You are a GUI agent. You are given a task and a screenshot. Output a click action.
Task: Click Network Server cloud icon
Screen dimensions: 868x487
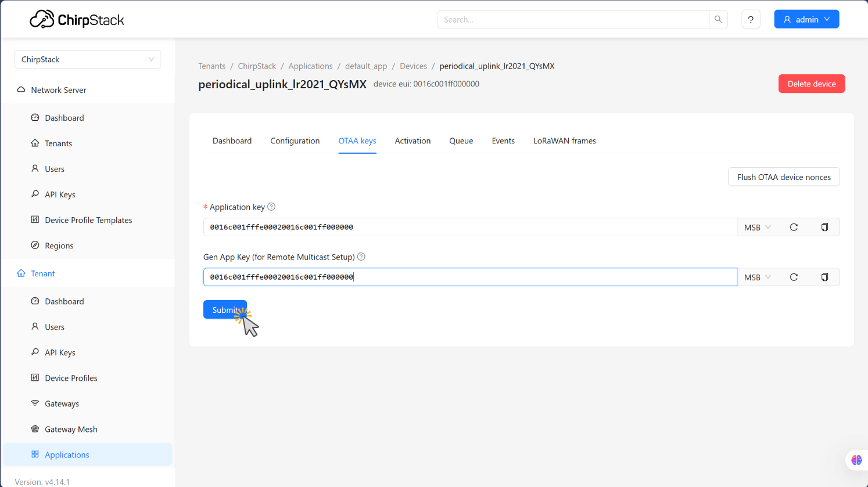(x=21, y=89)
